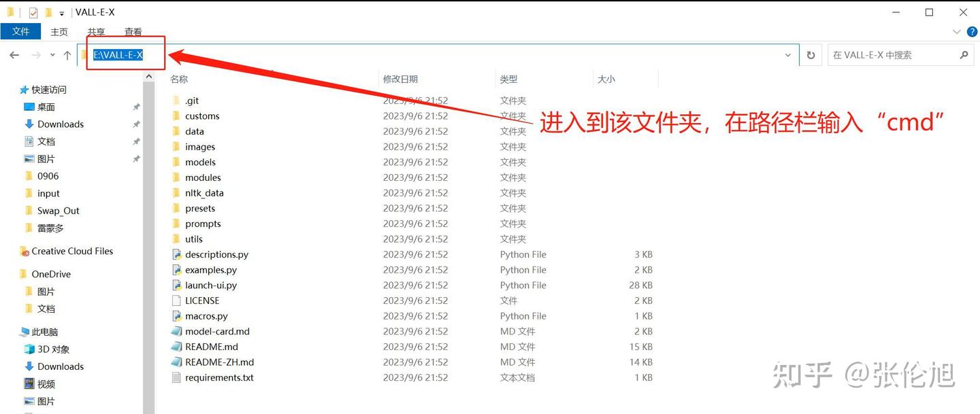Unpin 图片 from Quick Access
The width and height of the screenshot is (980, 414).
(x=135, y=158)
